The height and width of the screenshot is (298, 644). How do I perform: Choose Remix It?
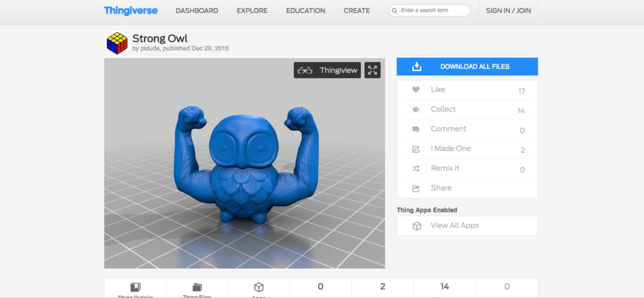(467, 168)
